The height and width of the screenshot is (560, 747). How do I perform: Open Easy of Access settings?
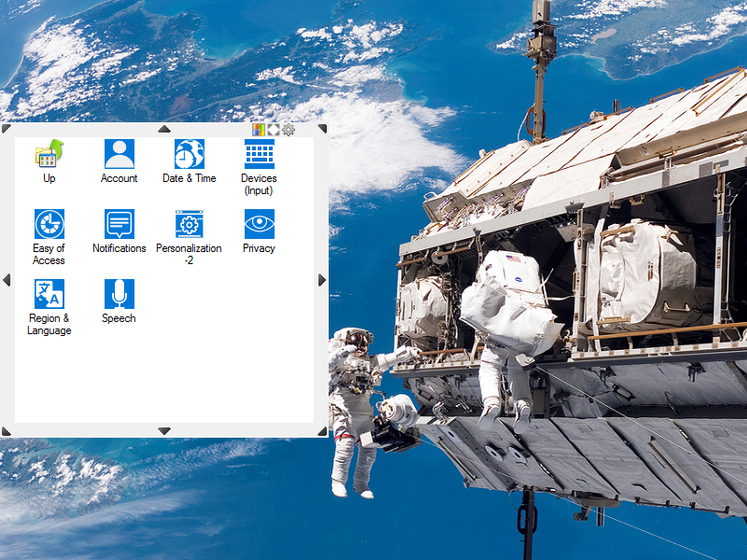49,224
